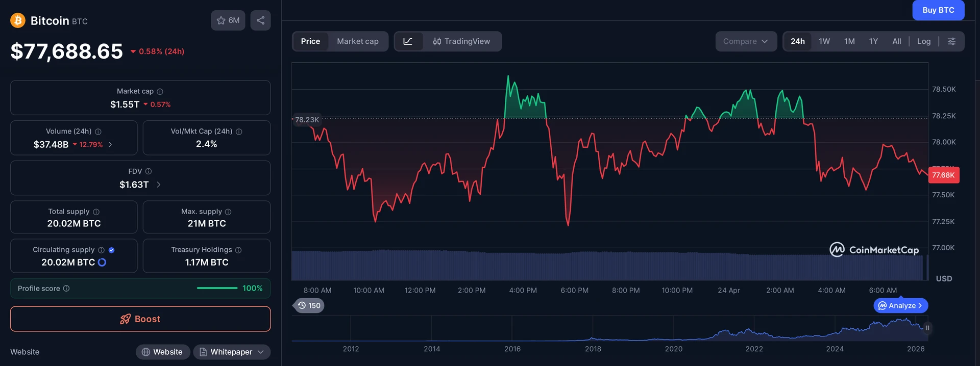Expand Volume (24h) details chevron
This screenshot has height=366, width=980.
tap(110, 145)
